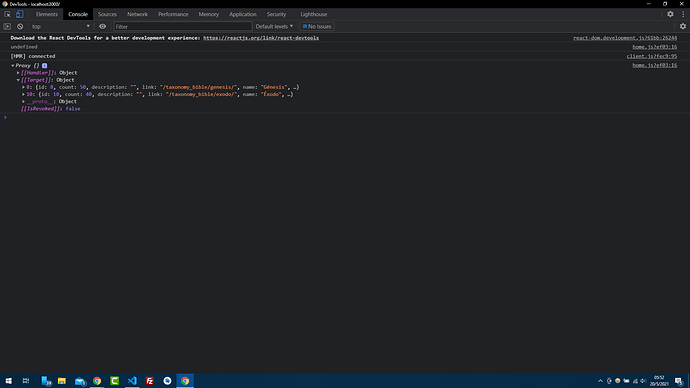The image size is (690, 388).
Task: Switch to Visual Studio Code on taskbar
Action: coord(132,381)
